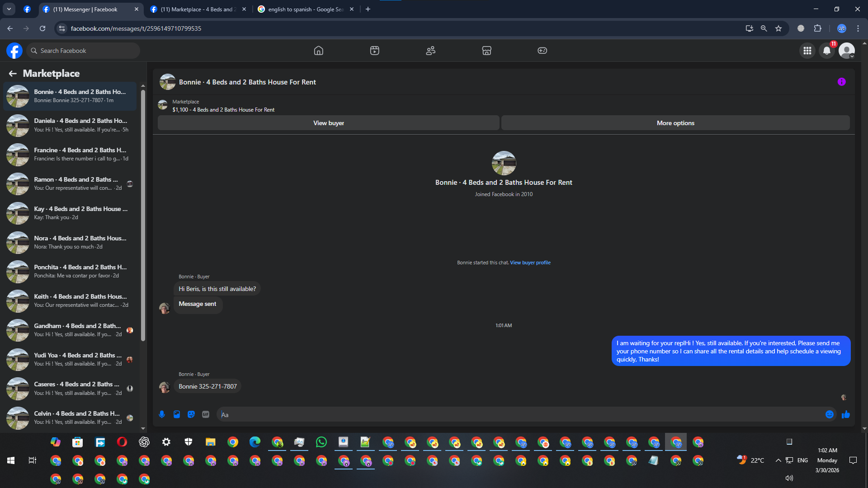
Task: Open the Reels video icon
Action: 375,51
